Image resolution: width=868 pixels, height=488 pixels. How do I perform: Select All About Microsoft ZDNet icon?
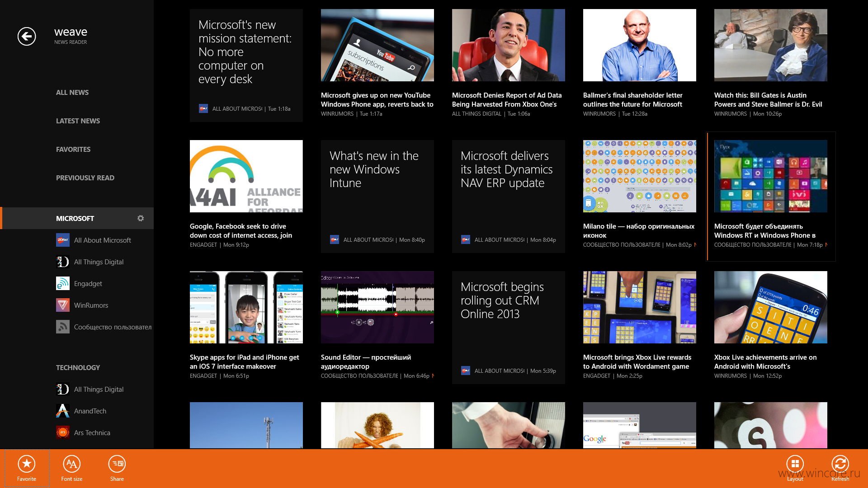[x=63, y=240]
